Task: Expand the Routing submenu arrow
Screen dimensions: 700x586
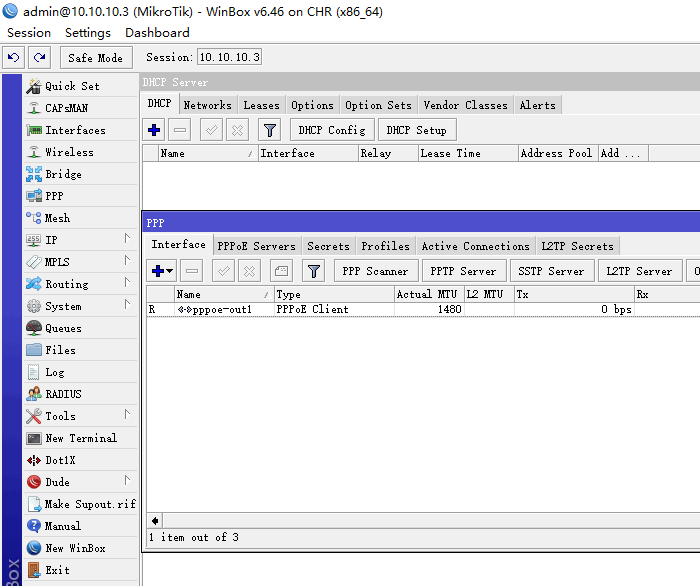Action: (127, 283)
